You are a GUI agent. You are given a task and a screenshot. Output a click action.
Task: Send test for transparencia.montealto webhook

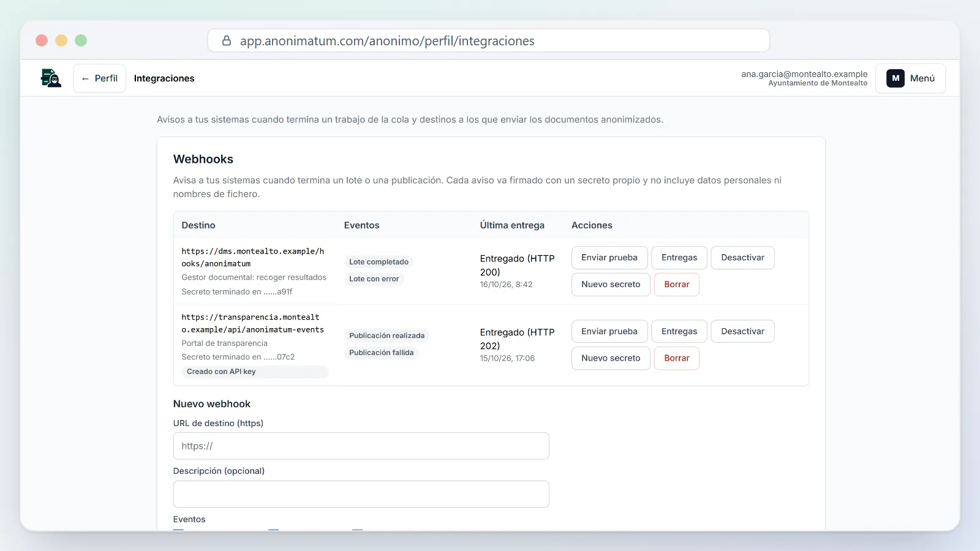[x=609, y=332]
